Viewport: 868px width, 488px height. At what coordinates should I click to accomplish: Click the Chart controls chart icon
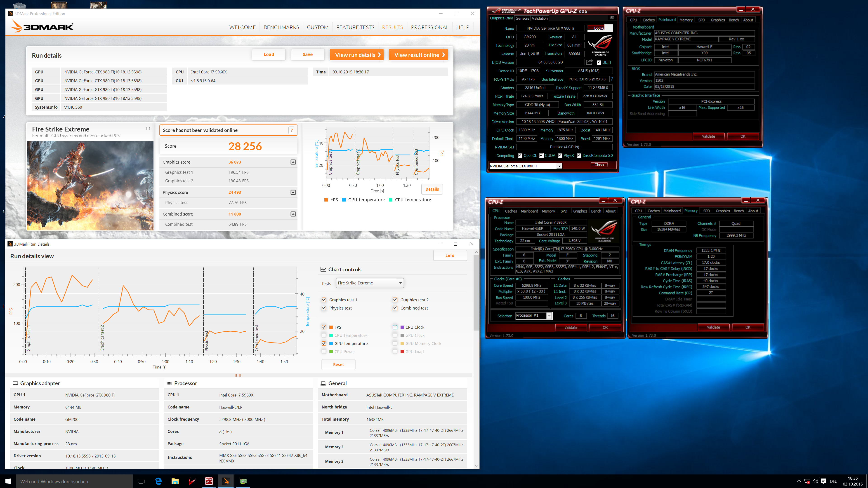(323, 270)
